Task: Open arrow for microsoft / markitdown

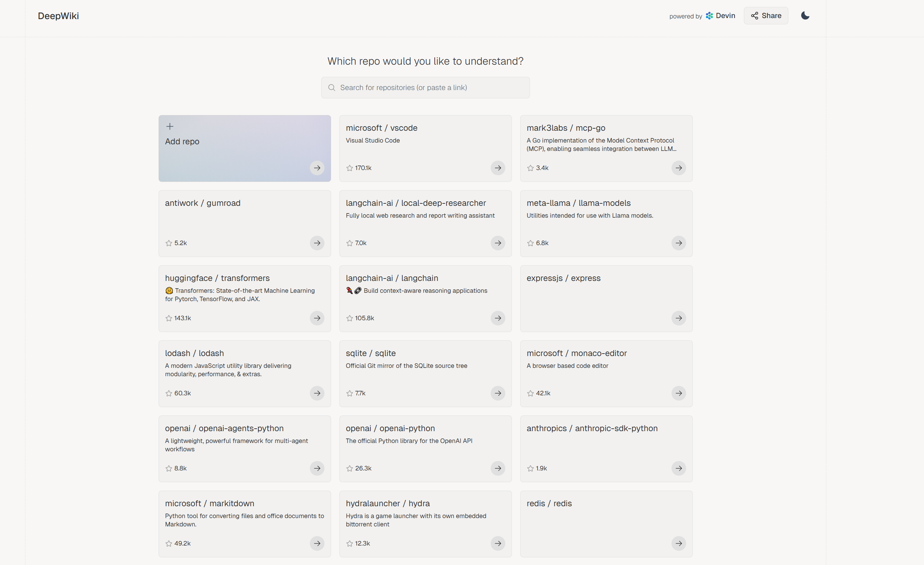Action: click(317, 543)
